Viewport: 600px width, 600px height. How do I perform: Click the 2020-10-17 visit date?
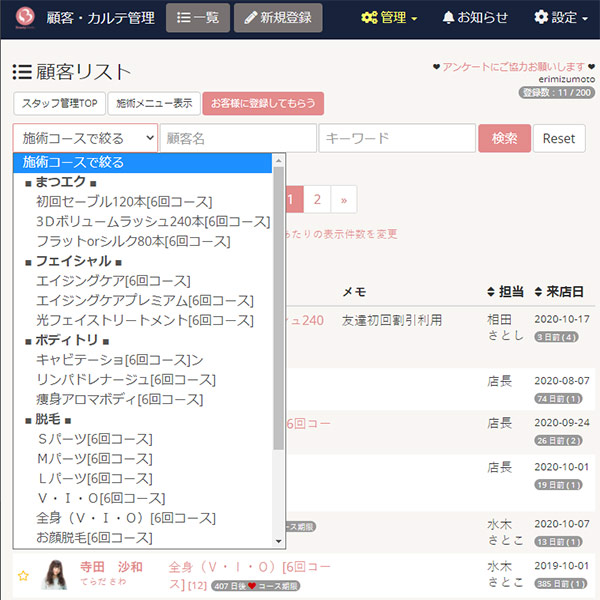pyautogui.click(x=562, y=319)
